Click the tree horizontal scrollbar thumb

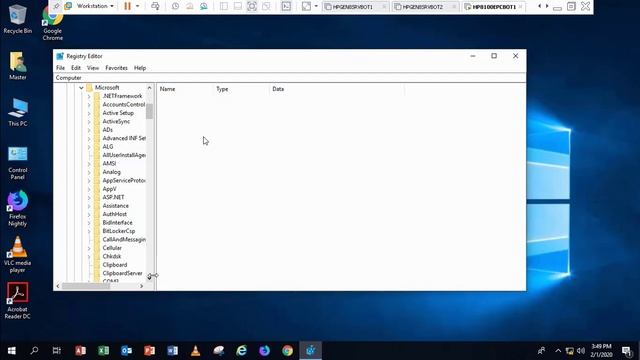click(x=86, y=286)
